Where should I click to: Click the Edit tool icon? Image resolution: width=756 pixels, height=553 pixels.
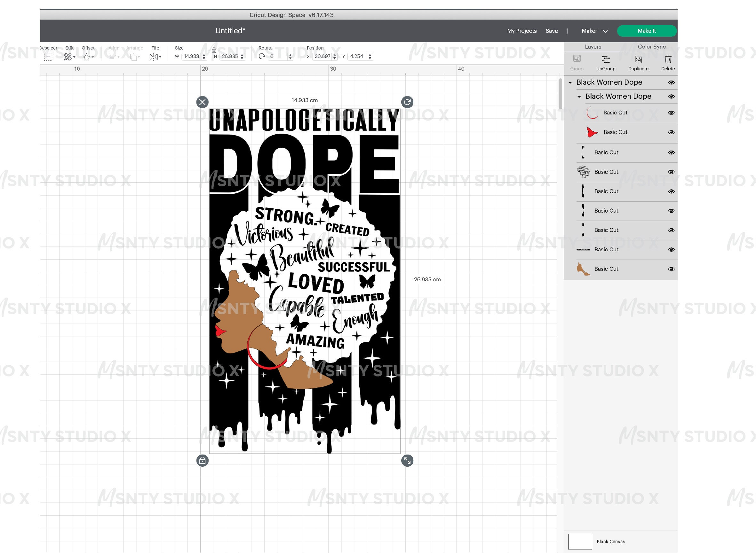tap(68, 56)
